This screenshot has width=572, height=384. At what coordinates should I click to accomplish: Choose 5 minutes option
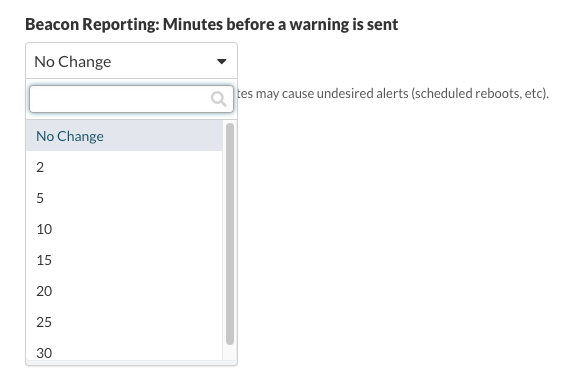tap(124, 198)
